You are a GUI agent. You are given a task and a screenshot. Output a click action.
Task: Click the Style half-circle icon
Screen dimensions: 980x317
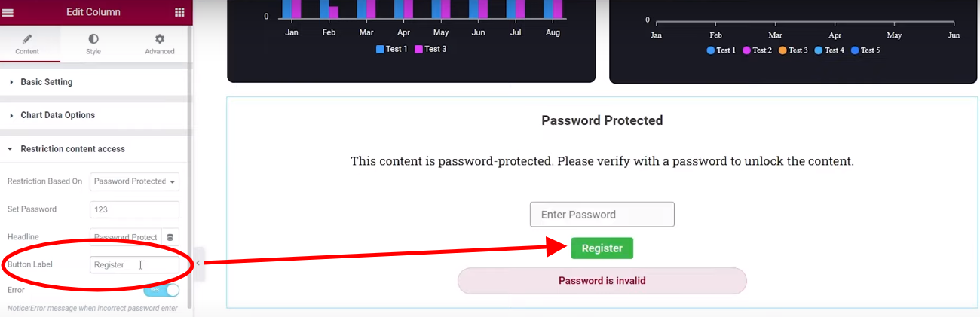93,38
